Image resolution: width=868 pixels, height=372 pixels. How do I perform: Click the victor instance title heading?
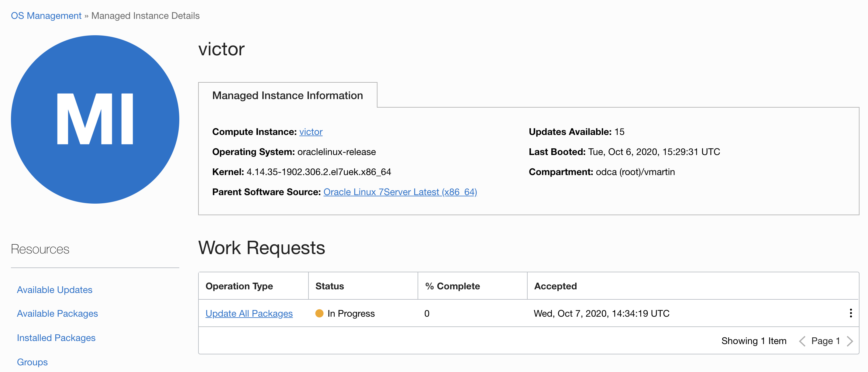click(221, 49)
